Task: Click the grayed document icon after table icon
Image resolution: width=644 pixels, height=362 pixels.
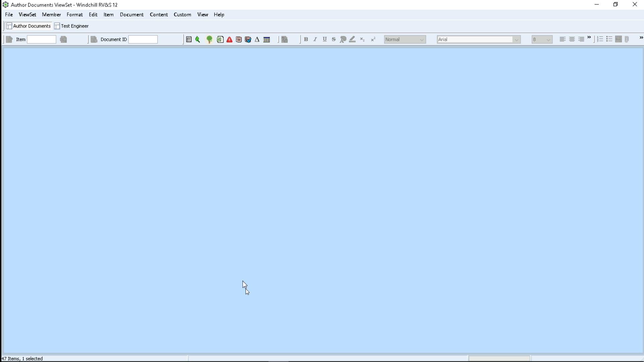Action: pyautogui.click(x=285, y=40)
